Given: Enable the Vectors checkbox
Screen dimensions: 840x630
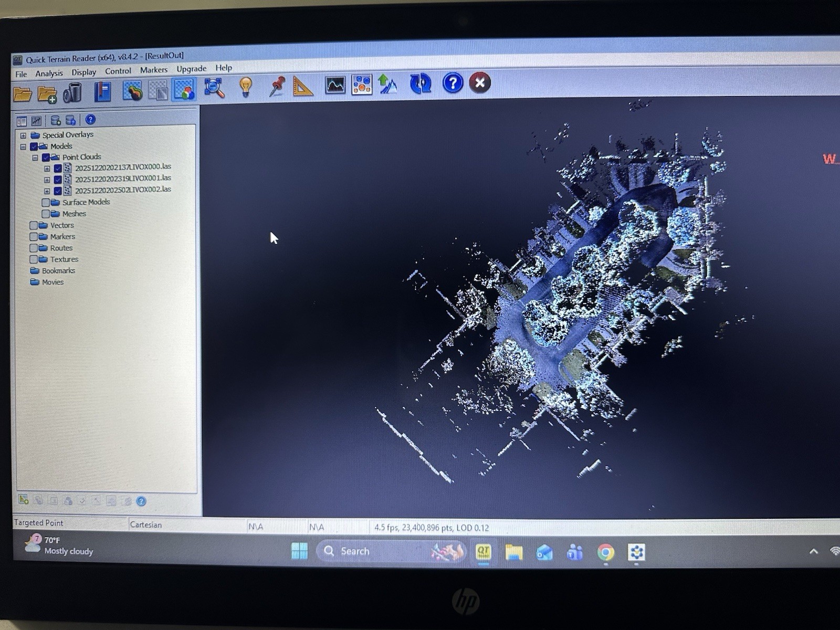Looking at the screenshot, I should [x=35, y=225].
